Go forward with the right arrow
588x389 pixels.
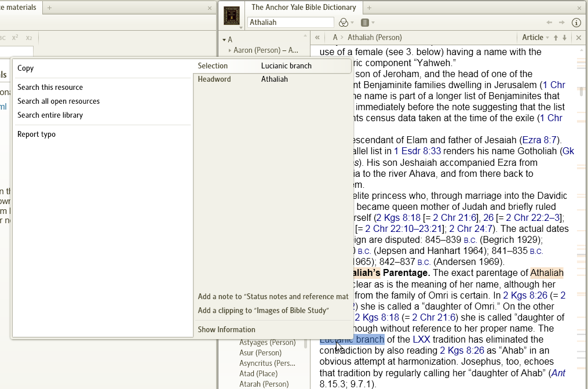point(562,23)
